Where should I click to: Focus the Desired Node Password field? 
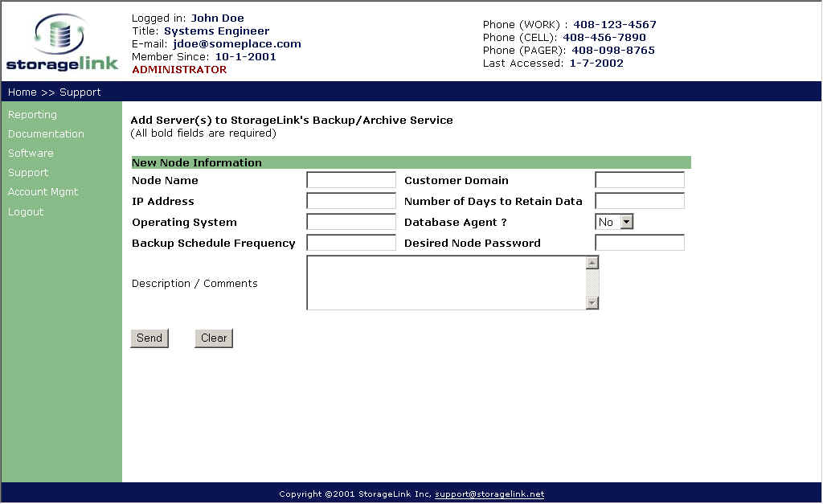639,243
